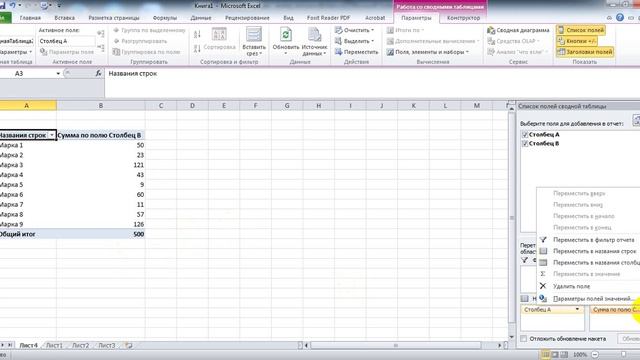Switch to Лист2 sheet tab
Viewport: 640px width, 360px height.
coord(80,346)
